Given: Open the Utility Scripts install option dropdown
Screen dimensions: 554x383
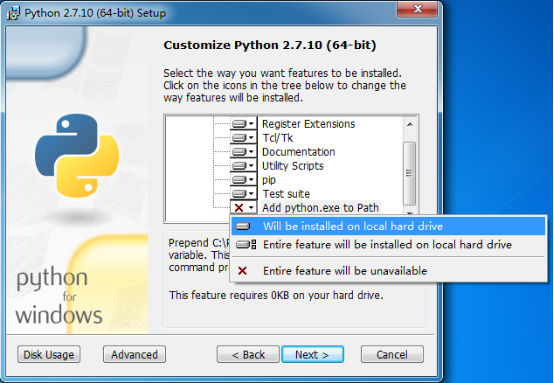Looking at the screenshot, I should tap(243, 166).
